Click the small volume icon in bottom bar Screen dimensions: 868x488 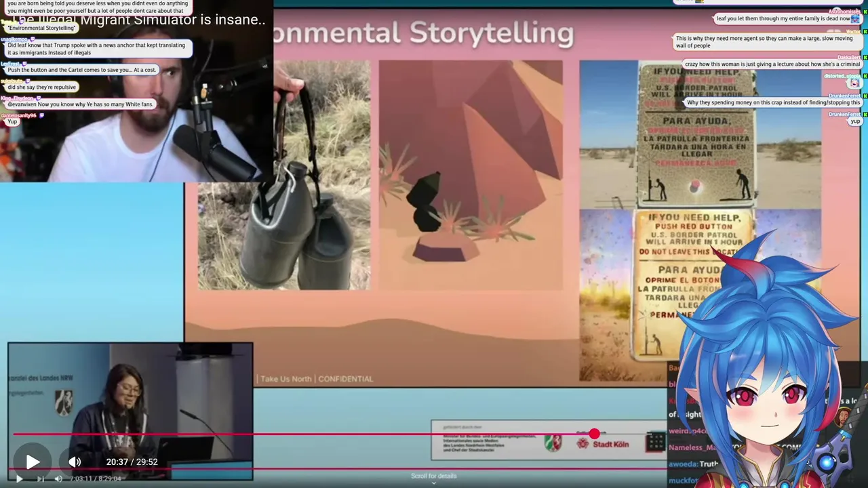[58, 479]
